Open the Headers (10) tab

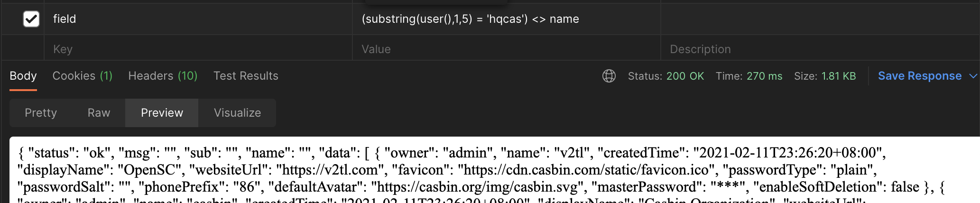click(x=163, y=76)
